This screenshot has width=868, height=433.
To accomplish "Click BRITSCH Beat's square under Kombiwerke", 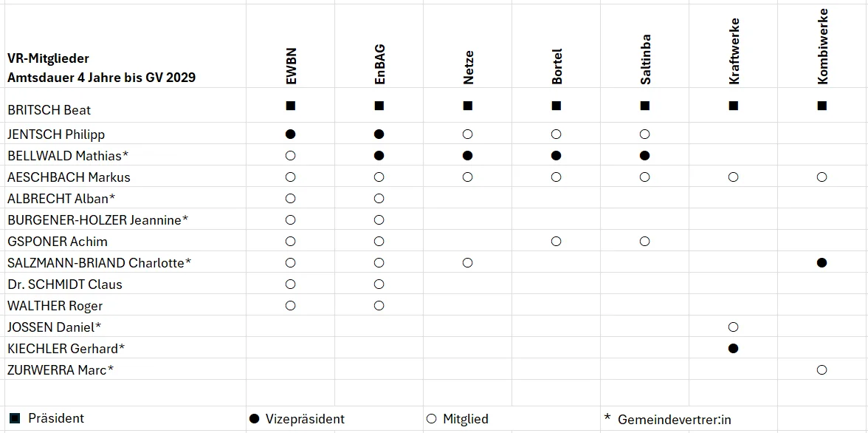I will click(x=821, y=106).
